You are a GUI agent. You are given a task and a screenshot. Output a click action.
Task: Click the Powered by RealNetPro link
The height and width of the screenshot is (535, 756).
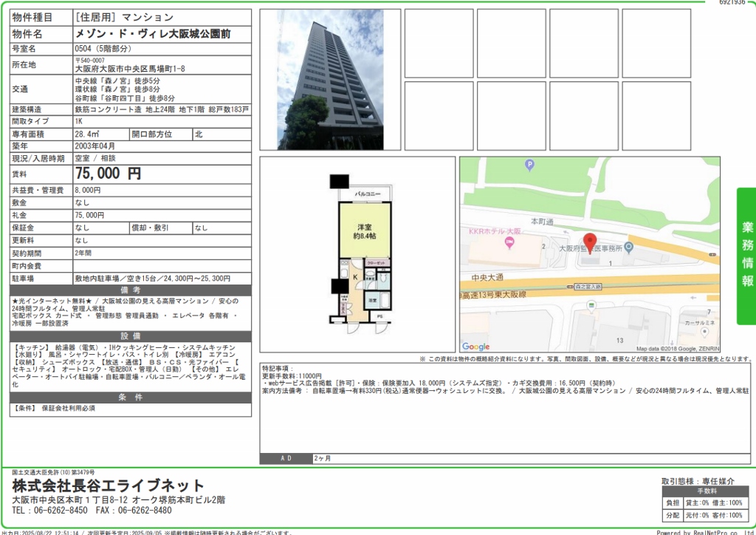[704, 531]
